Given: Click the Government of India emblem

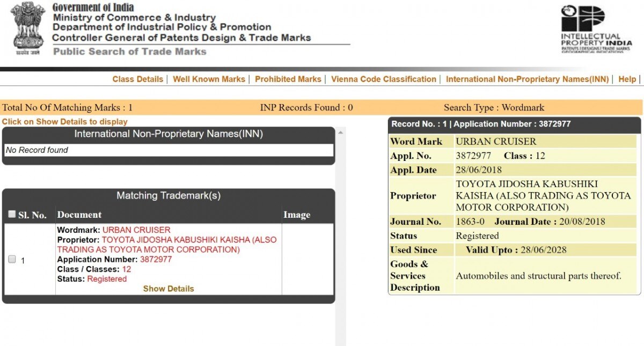Looking at the screenshot, I should [28, 28].
